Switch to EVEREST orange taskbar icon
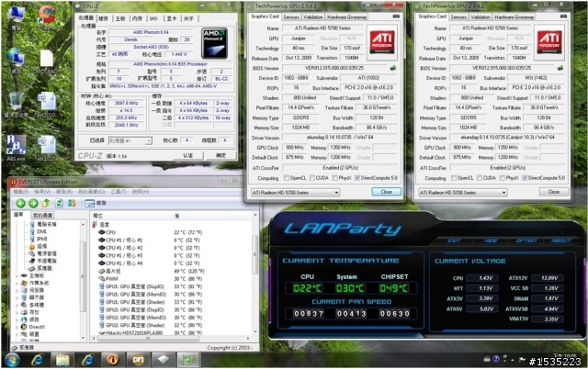 [x=113, y=360]
